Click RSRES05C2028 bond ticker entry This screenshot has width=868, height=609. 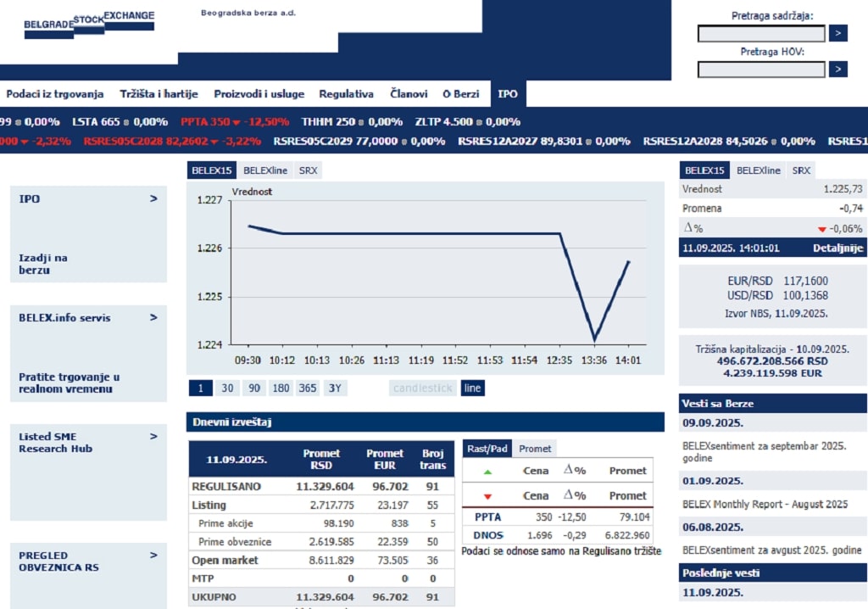point(172,141)
